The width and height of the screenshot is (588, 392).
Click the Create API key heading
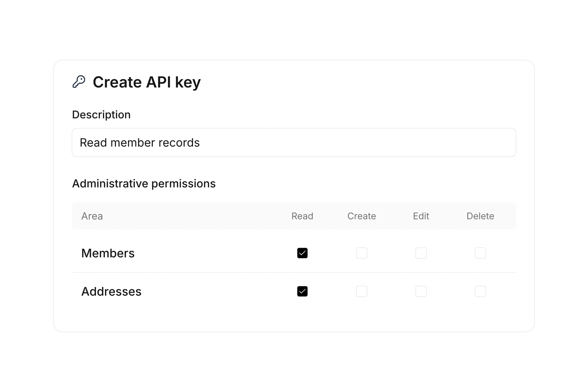(147, 82)
